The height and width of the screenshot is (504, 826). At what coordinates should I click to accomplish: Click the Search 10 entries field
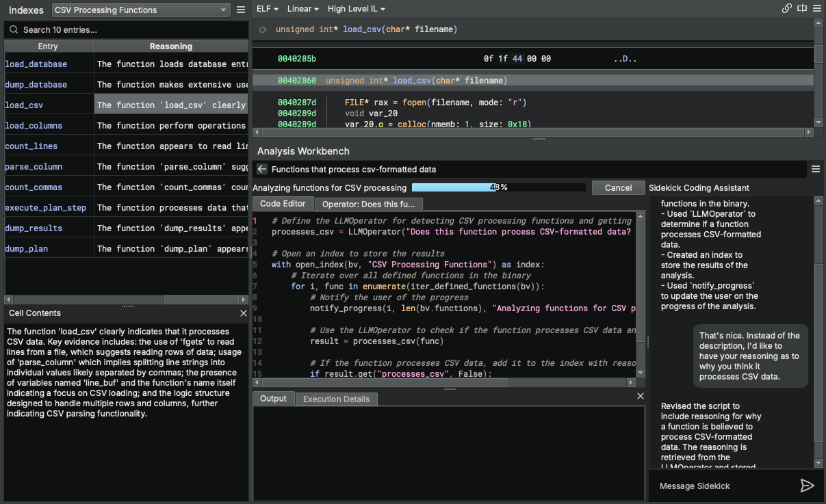(x=127, y=30)
